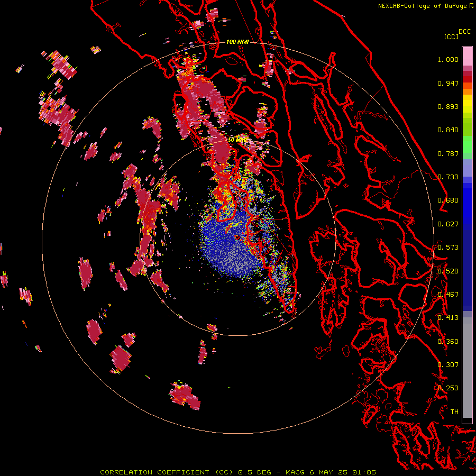
Task: Click the 0.840 scale value
Action: click(x=448, y=130)
